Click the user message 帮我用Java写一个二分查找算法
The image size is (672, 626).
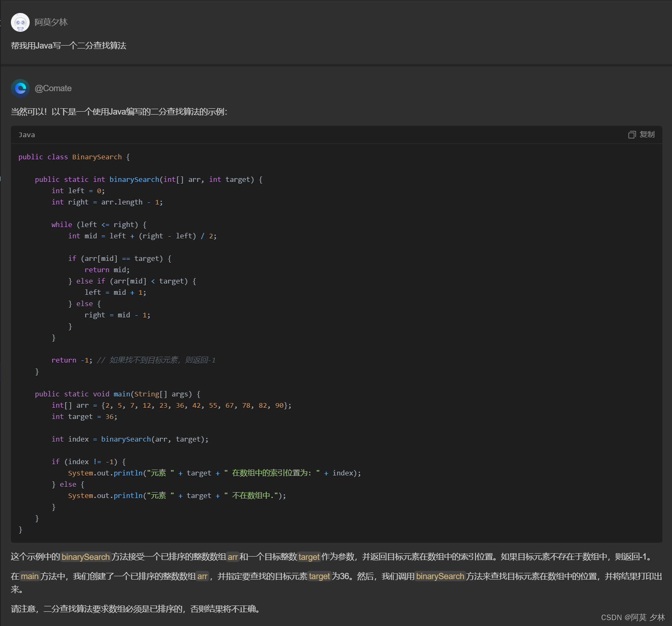69,46
